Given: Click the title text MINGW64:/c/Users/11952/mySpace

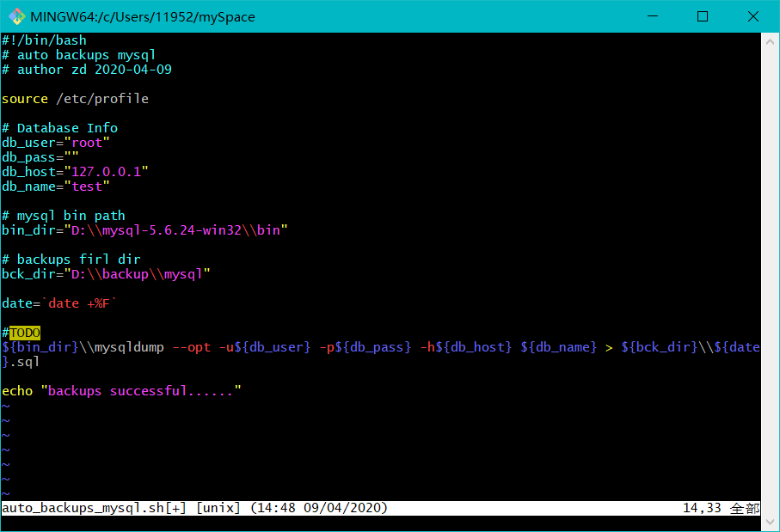Looking at the screenshot, I should pos(143,17).
